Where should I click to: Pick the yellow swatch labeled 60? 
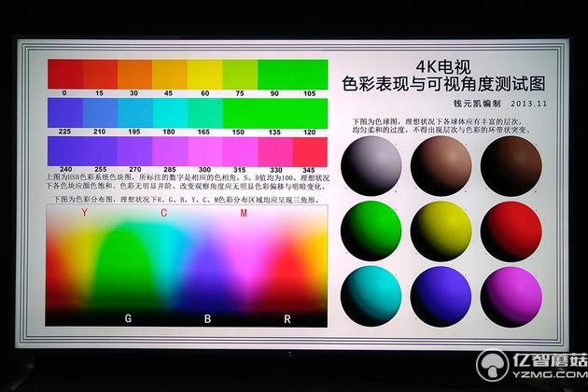coord(204,73)
